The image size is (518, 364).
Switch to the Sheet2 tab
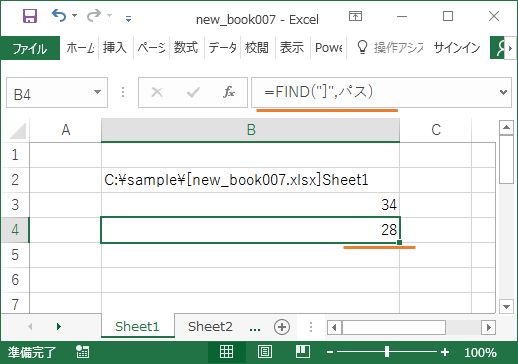(x=210, y=327)
